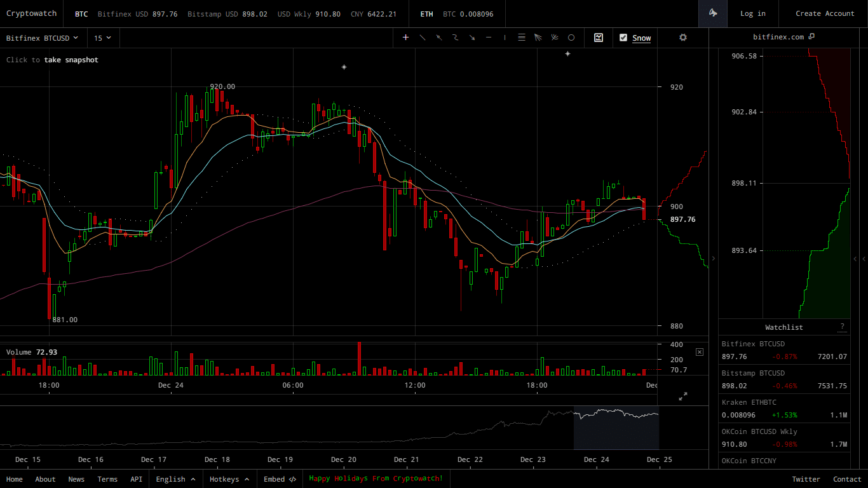Click Happy Holidays From Cryptowatch message
Screen dimensions: 868x488
376,478
